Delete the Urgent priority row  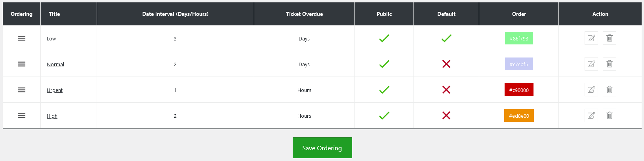(609, 90)
